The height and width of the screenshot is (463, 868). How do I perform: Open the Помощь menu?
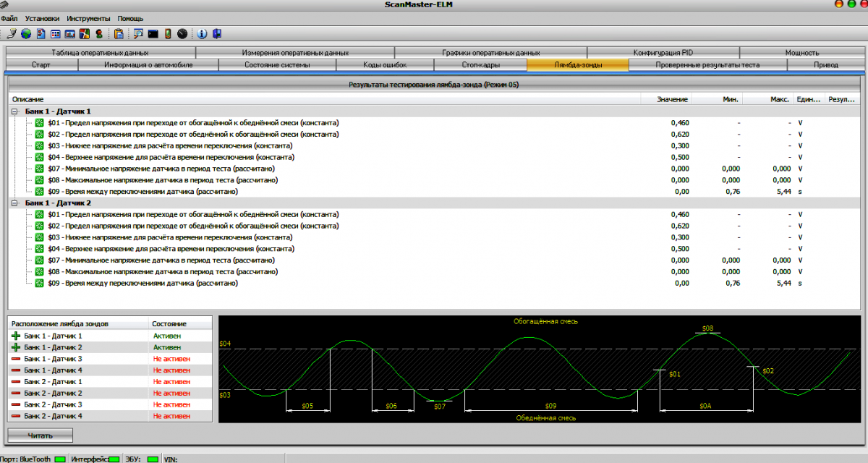131,18
